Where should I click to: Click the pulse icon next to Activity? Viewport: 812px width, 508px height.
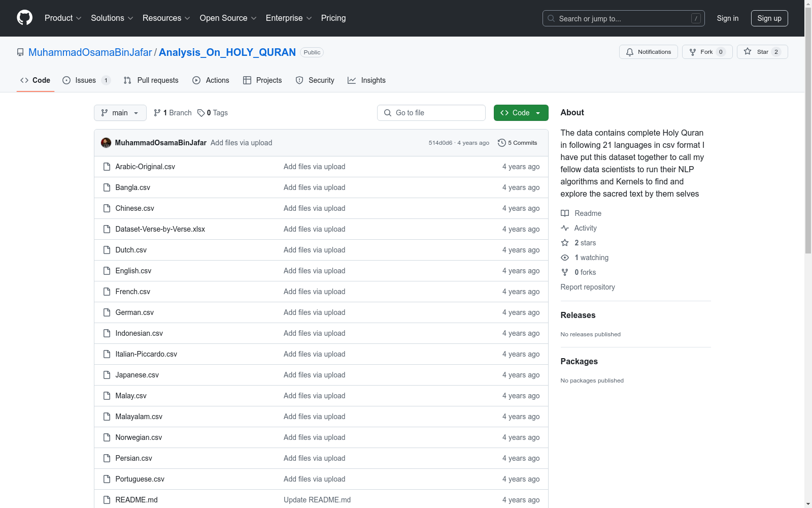tap(565, 228)
